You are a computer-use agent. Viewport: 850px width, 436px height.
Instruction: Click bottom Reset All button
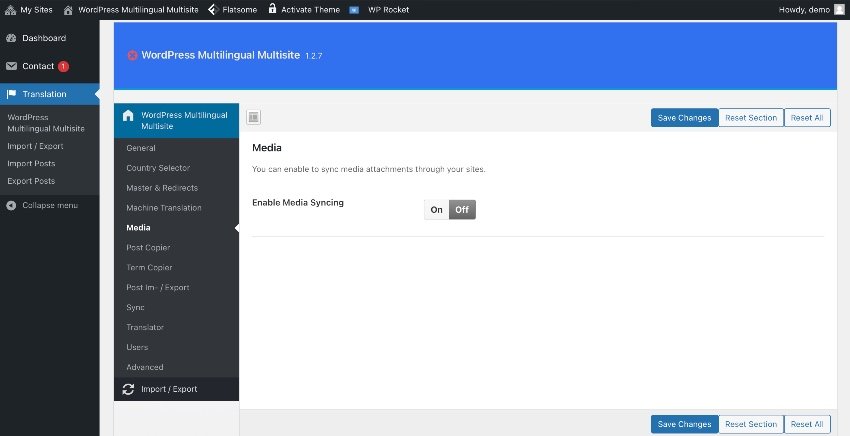[x=807, y=424]
